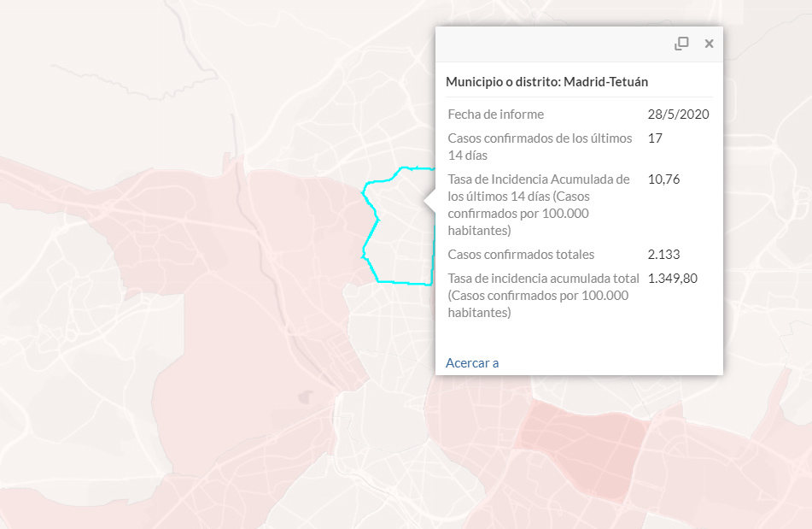Select the 14-day incidence rate label text
This screenshot has width=812, height=529.
coord(539,204)
